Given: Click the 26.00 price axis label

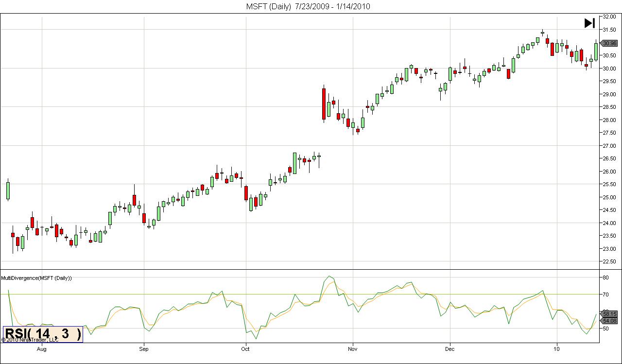Looking at the screenshot, I should (609, 172).
